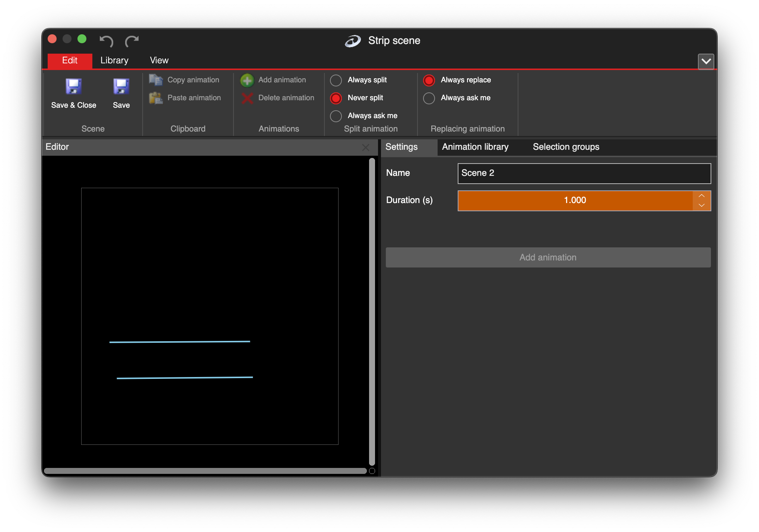Image resolution: width=759 pixels, height=532 pixels.
Task: Select Always split radio option
Action: click(x=336, y=80)
